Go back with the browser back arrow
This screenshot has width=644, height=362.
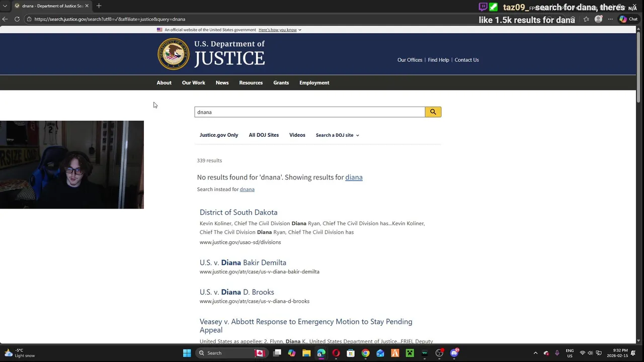pos(5,19)
